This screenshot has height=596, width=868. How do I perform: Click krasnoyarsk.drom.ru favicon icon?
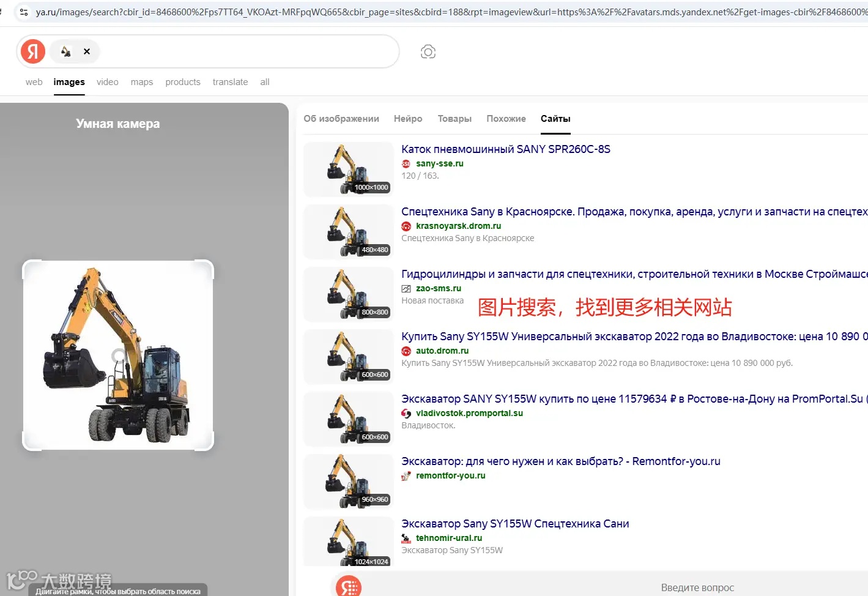(x=406, y=226)
